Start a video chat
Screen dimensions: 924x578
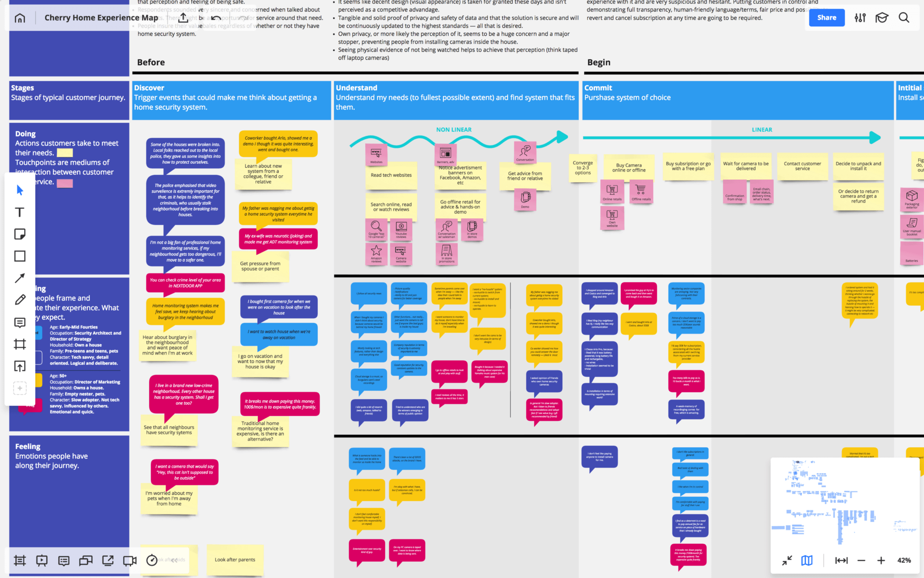pos(130,560)
